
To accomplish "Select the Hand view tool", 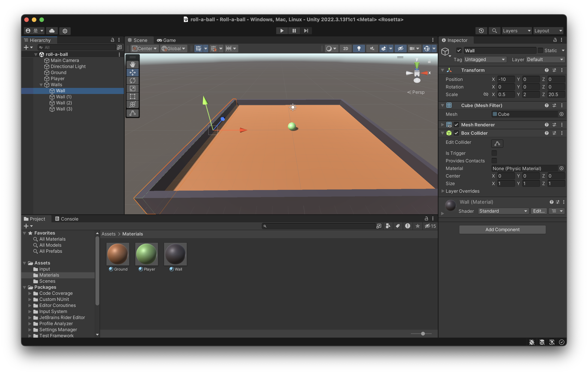I will [133, 64].
